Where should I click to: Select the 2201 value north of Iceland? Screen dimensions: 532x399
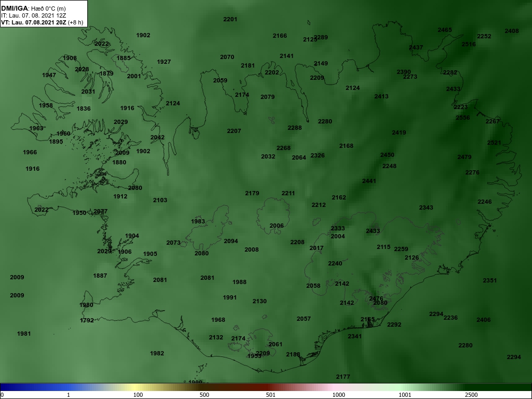(230, 19)
